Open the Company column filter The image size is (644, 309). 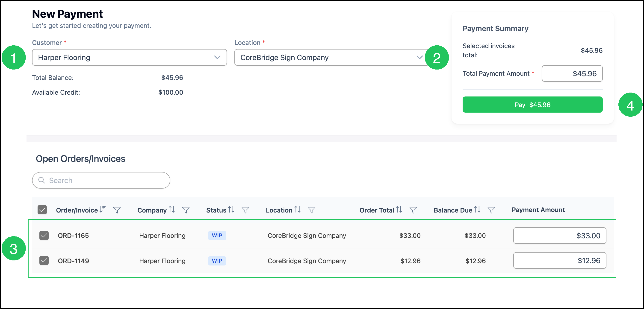coord(186,210)
